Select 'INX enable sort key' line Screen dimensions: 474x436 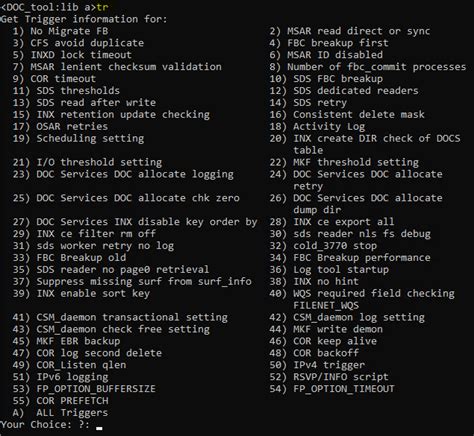93,294
